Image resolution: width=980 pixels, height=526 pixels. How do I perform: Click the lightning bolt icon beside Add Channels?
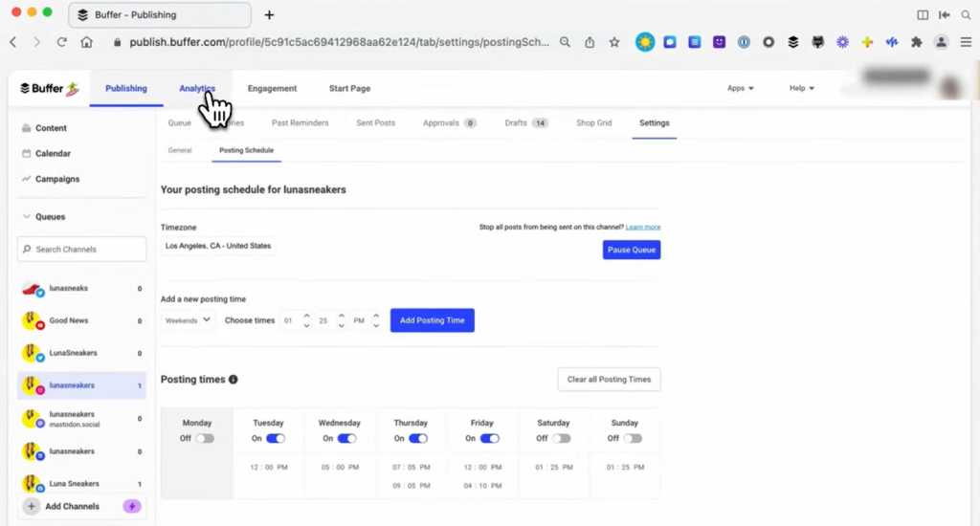click(x=131, y=507)
